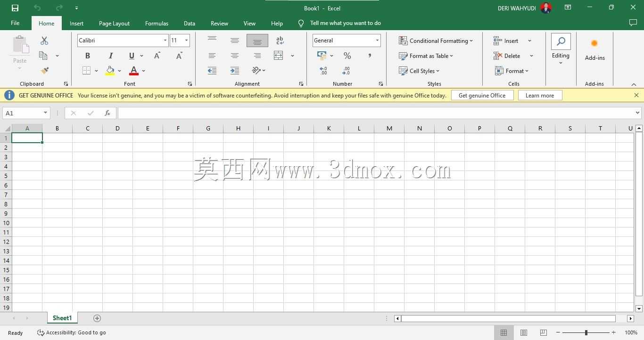Open the font name dropdown Calibri
The width and height of the screenshot is (644, 340).
coord(165,40)
